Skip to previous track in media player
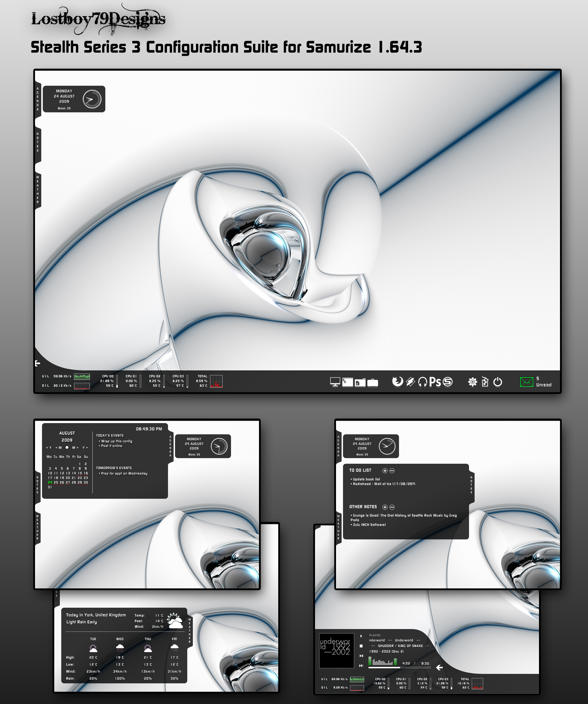The width and height of the screenshot is (588, 704). [x=361, y=656]
